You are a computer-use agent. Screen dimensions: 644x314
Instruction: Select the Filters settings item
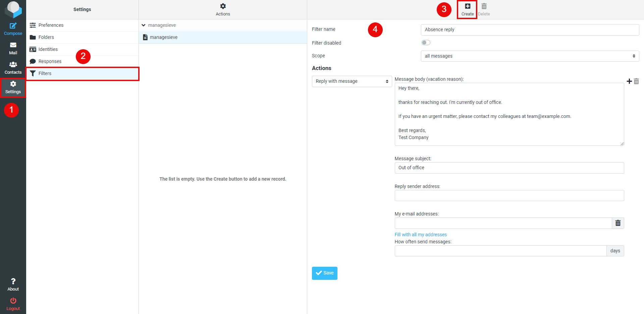pyautogui.click(x=45, y=73)
